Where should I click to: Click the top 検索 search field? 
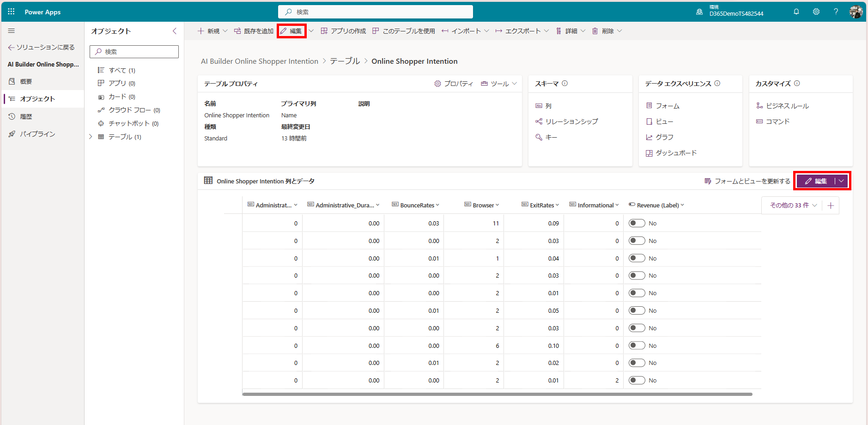click(x=376, y=12)
